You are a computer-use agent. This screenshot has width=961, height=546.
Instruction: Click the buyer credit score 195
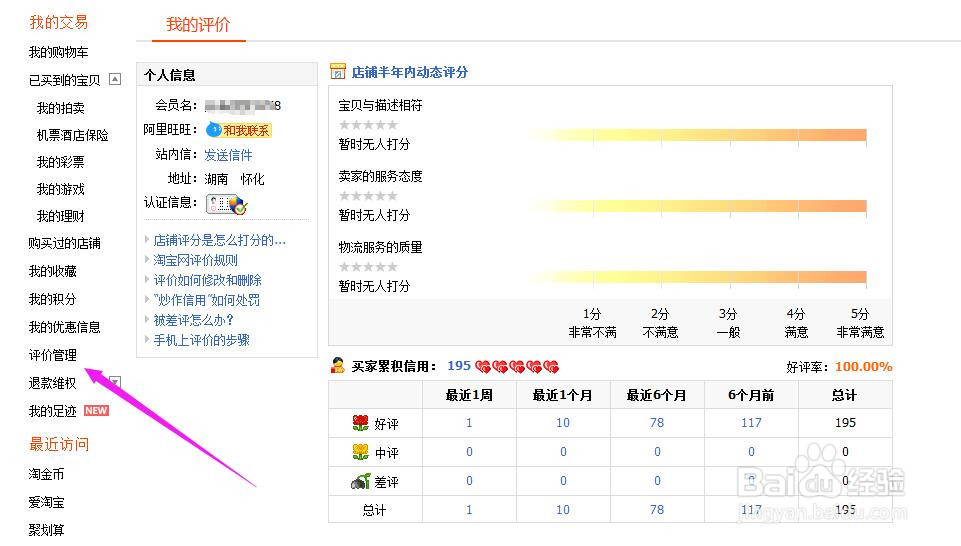(459, 366)
